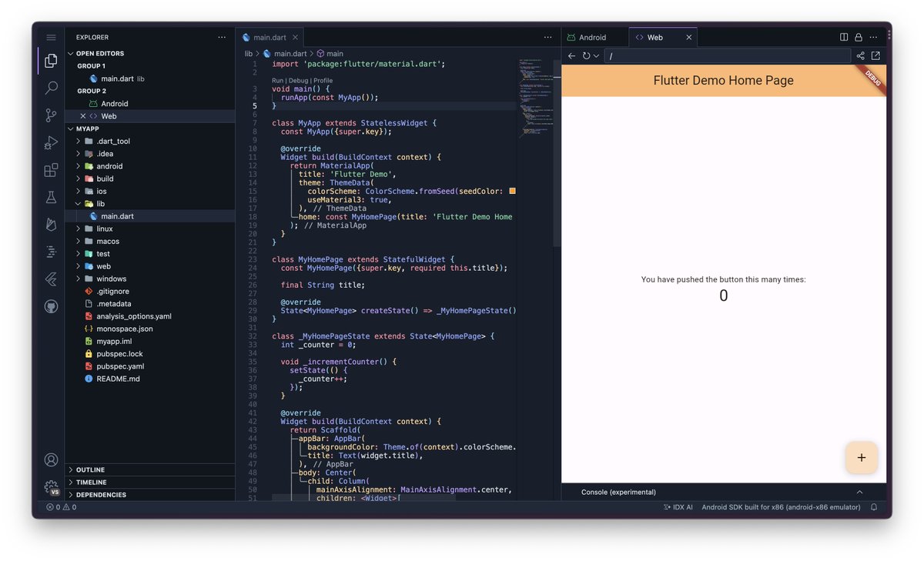Image resolution: width=924 pixels, height=561 pixels.
Task: Open the Explorer view in activity bar
Action: [x=51, y=60]
